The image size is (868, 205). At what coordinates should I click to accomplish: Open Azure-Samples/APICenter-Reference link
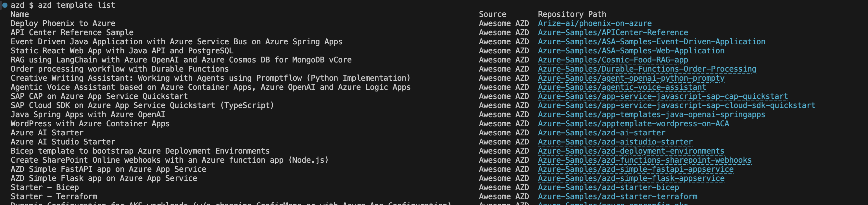point(613,33)
